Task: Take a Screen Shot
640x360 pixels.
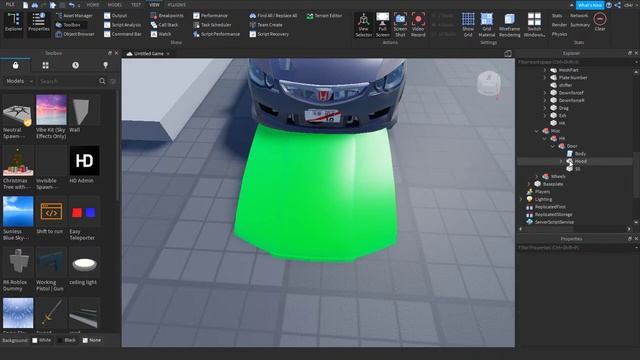Action: click(400, 25)
